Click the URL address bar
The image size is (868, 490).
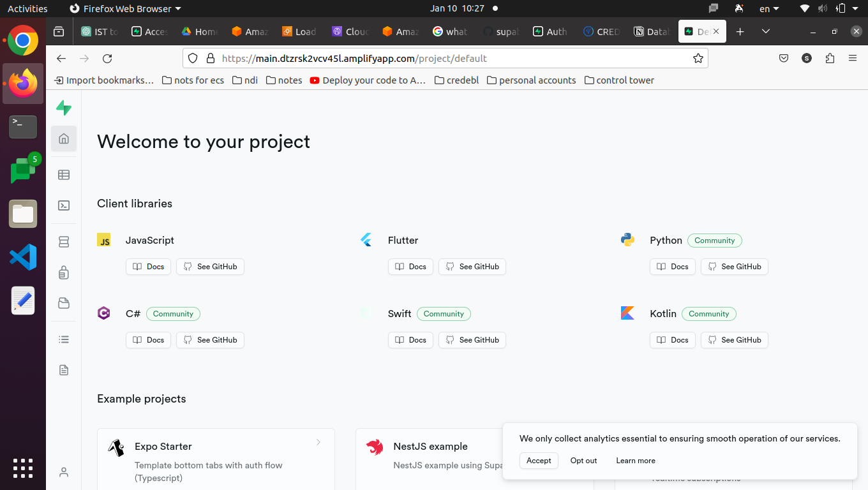click(x=445, y=58)
